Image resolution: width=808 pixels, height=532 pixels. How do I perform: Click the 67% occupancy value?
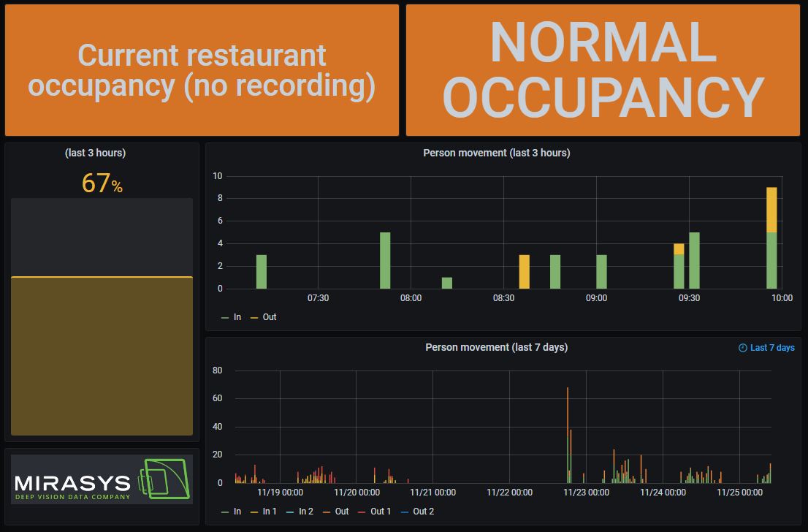pos(102,183)
